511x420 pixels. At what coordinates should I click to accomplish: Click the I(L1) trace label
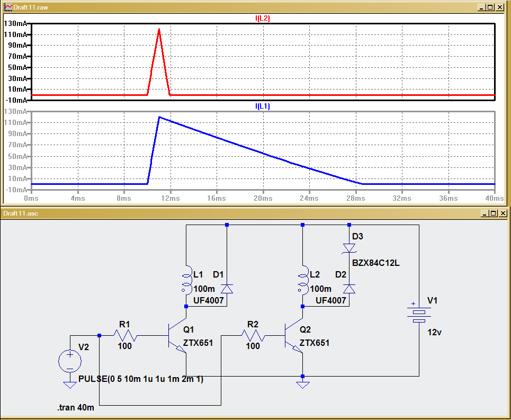coord(262,106)
